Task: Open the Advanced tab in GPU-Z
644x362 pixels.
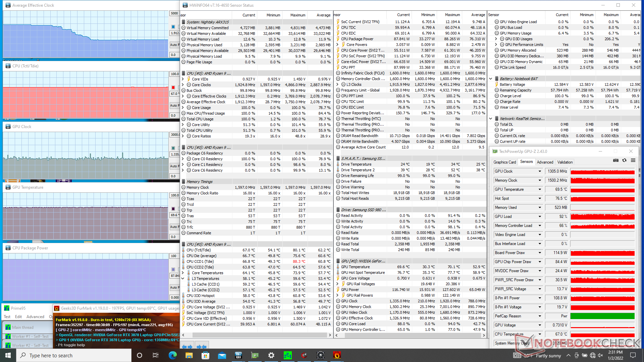Action: point(545,162)
